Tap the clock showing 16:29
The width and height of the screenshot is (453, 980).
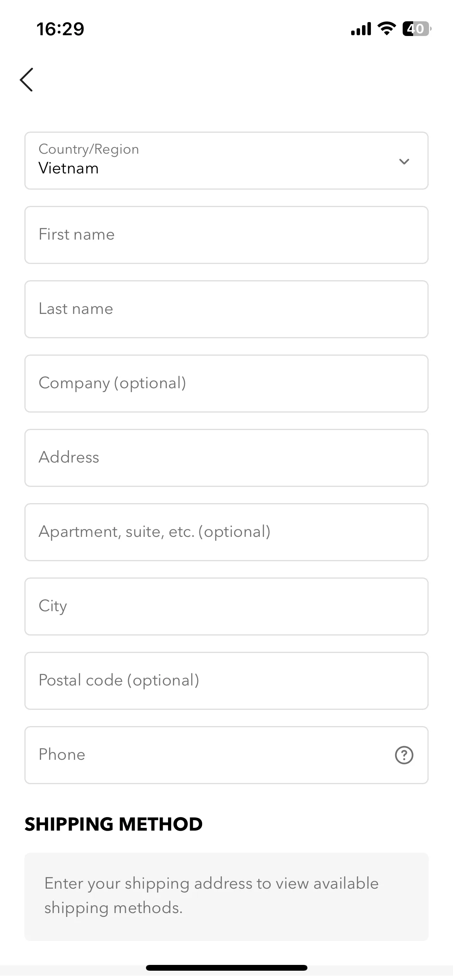click(60, 29)
